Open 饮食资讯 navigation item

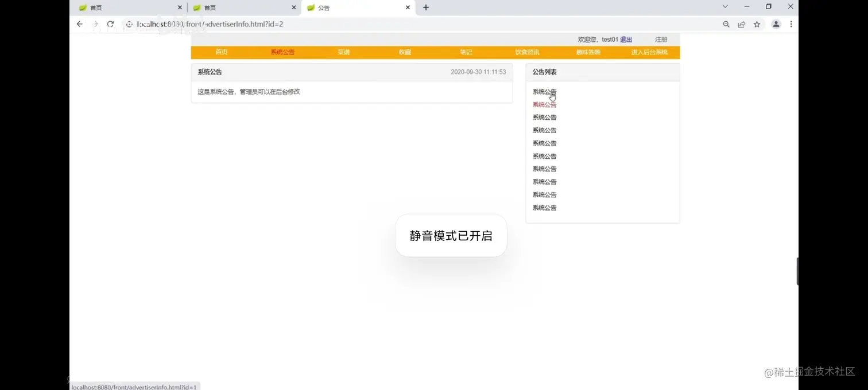coord(527,52)
